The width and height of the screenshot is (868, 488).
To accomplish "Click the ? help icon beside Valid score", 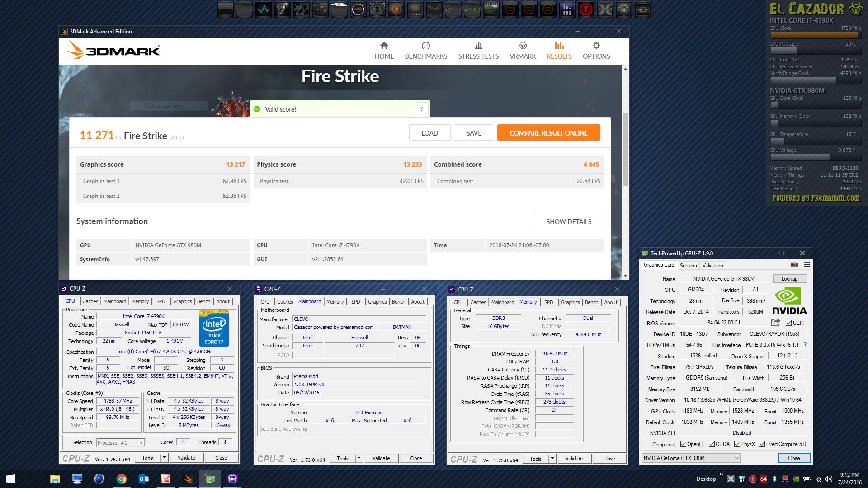I will pyautogui.click(x=421, y=109).
